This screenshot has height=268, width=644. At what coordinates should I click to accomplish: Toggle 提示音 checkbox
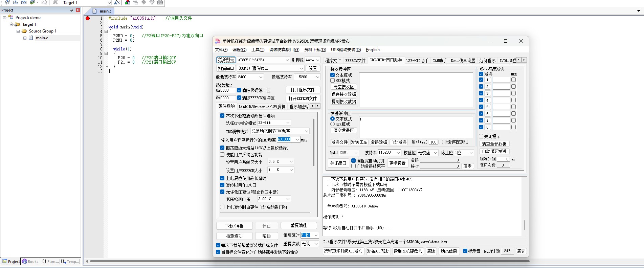point(465,251)
